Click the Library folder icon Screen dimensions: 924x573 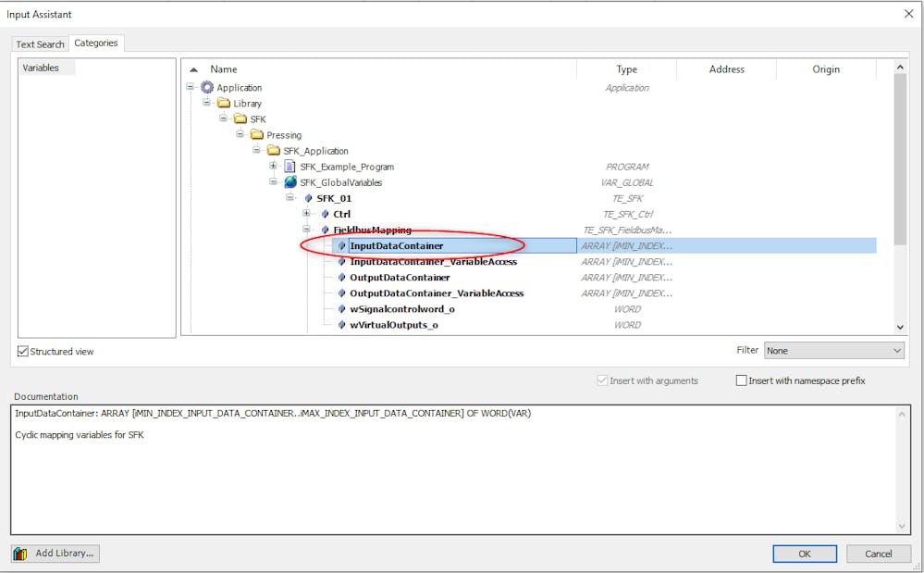click(x=223, y=103)
